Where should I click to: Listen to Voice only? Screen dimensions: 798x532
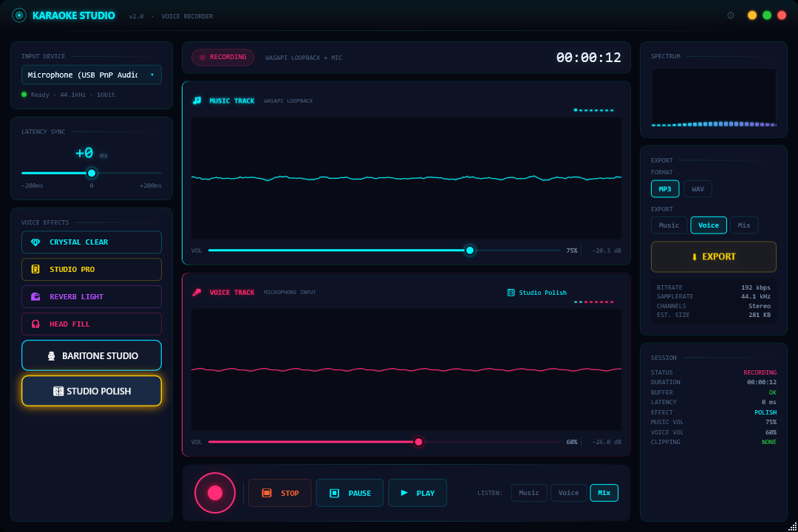click(568, 493)
